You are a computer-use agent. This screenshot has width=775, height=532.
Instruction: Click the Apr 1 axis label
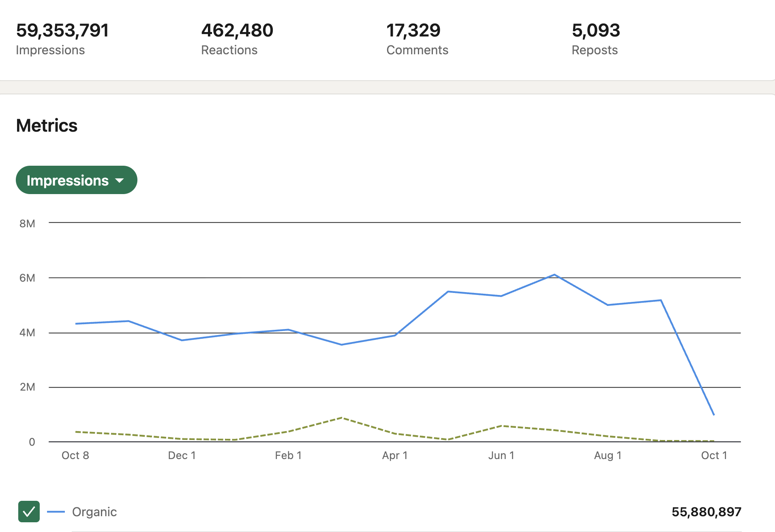click(x=395, y=455)
